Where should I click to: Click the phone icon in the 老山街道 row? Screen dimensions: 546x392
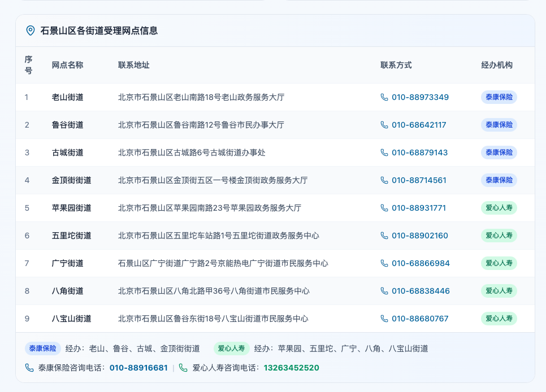(384, 97)
